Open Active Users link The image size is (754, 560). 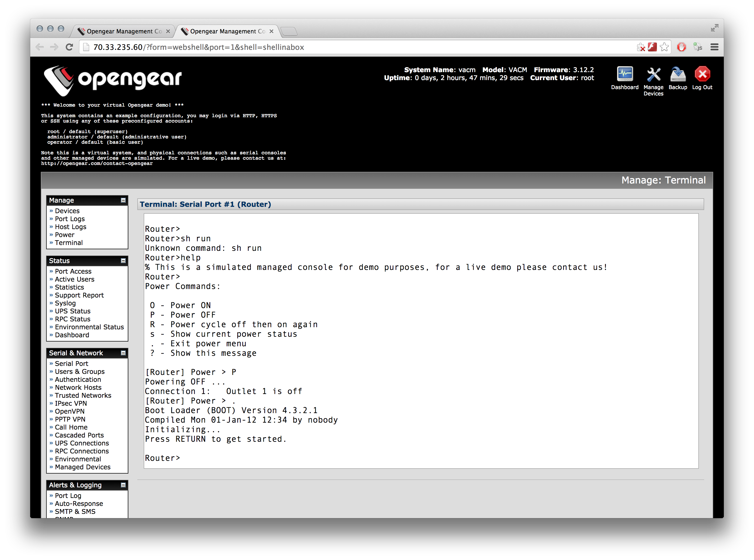74,279
